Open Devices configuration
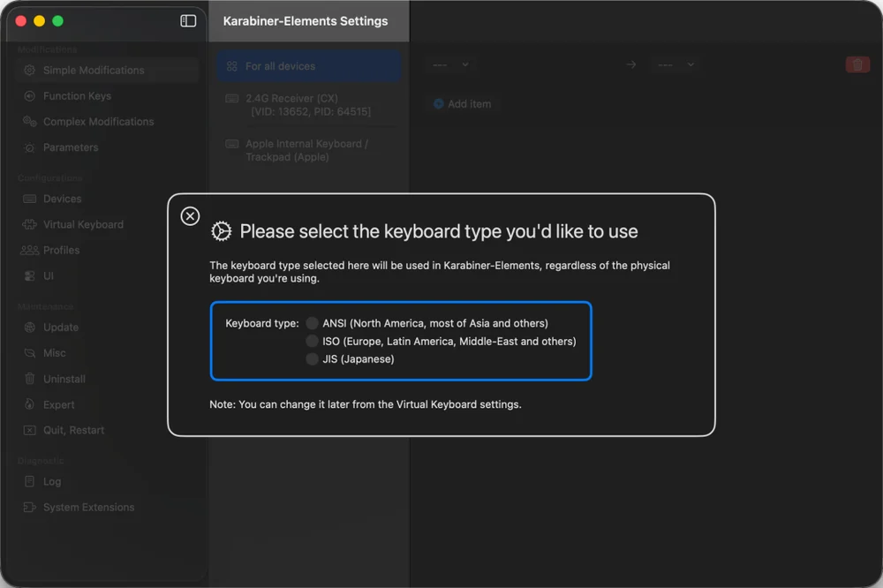This screenshot has width=883, height=588. (107, 199)
